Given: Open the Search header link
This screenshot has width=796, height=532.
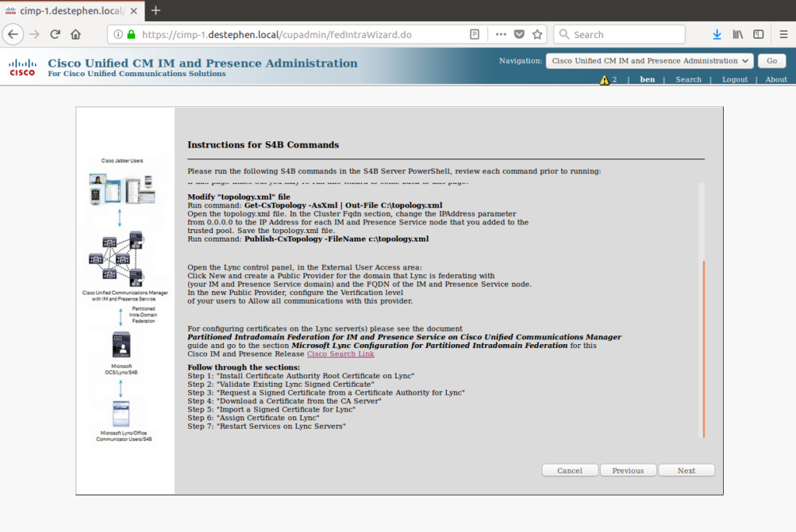Looking at the screenshot, I should 689,80.
